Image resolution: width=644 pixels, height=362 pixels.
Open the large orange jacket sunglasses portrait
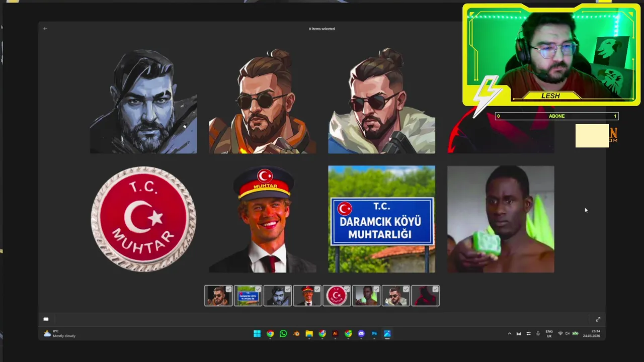[263, 101]
